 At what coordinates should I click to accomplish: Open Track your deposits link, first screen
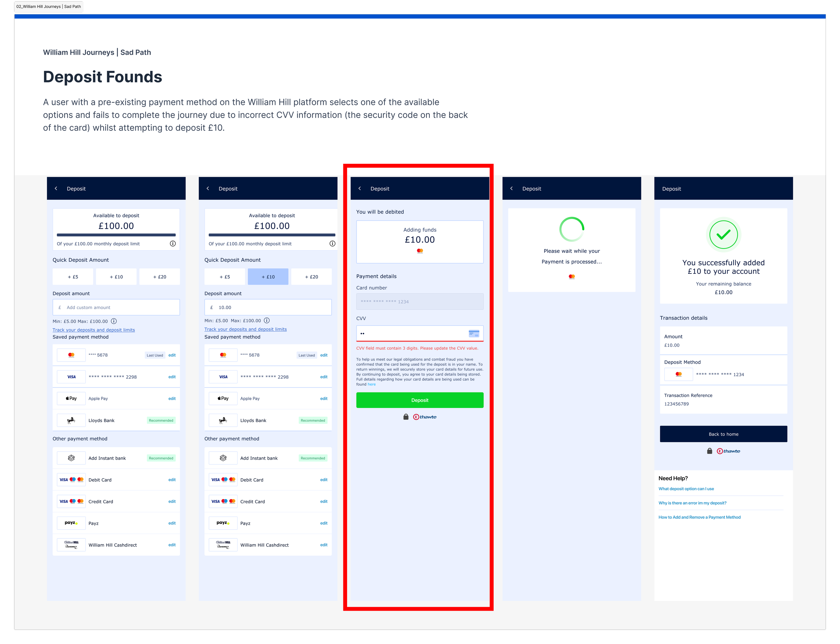93,330
